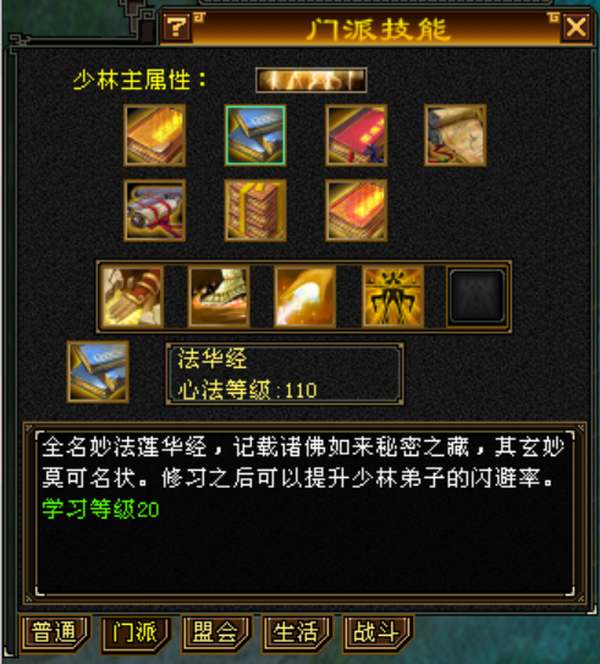Open the parchment map scroll skill
600x664 pixels.
pyautogui.click(x=455, y=135)
